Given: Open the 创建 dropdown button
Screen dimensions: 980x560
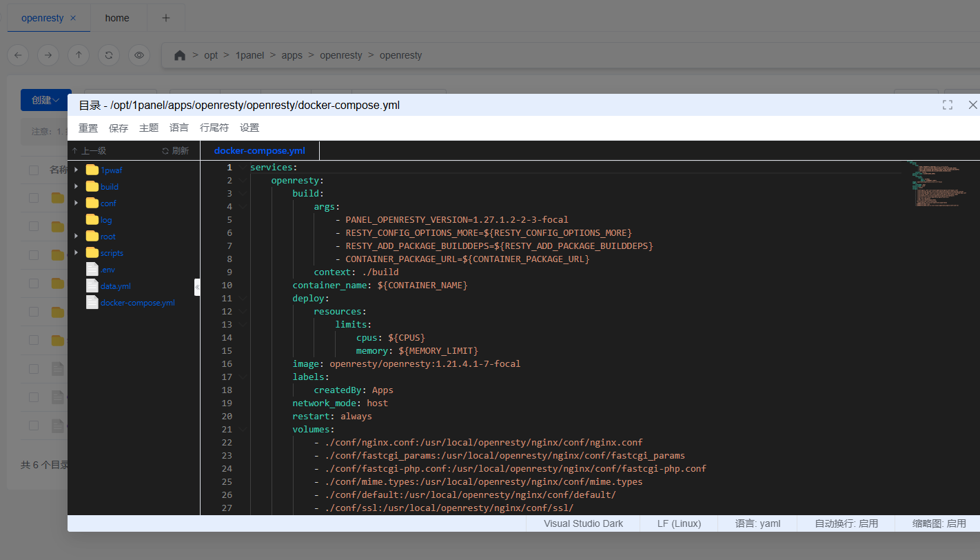Looking at the screenshot, I should [45, 100].
